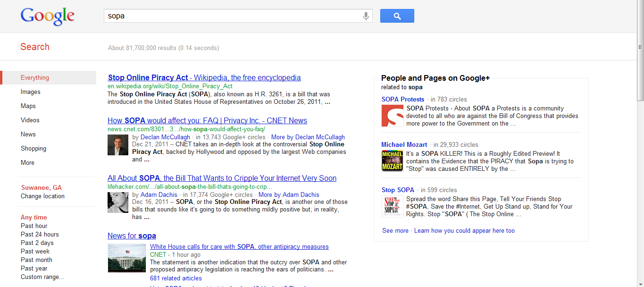Switch to Videos results
644x287 pixels.
pyautogui.click(x=30, y=120)
